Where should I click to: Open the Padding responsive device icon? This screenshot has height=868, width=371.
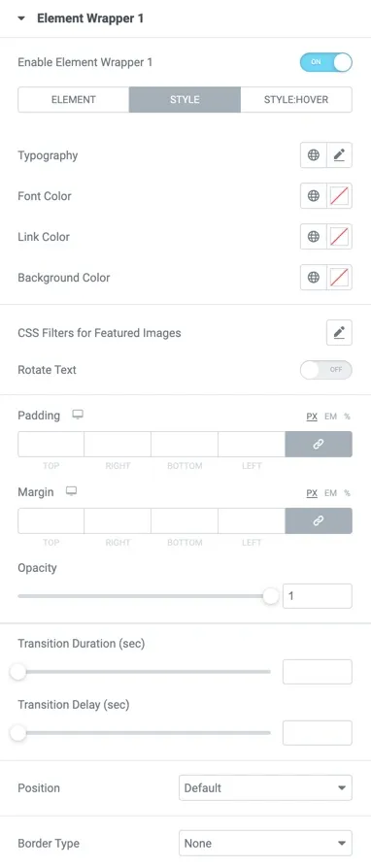(x=78, y=415)
